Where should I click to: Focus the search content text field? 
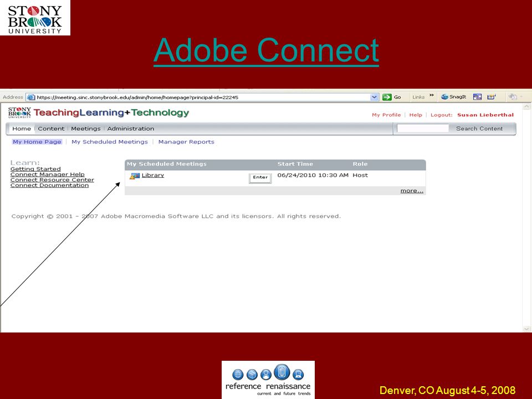(x=423, y=128)
